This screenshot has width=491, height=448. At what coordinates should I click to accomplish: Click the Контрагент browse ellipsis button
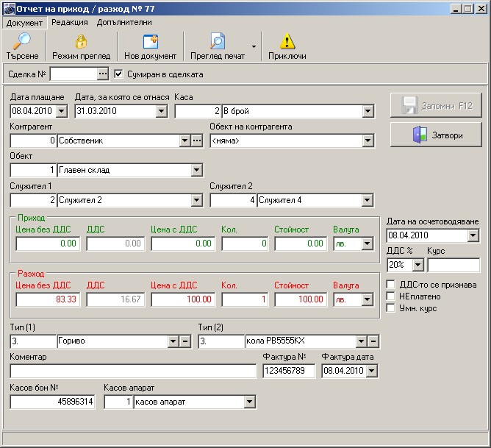[197, 141]
